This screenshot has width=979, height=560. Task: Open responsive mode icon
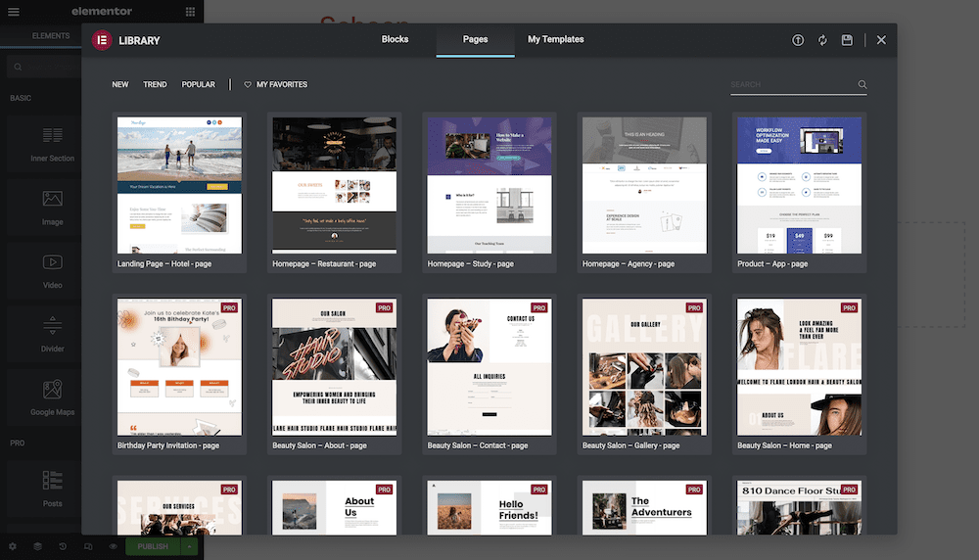point(88,546)
